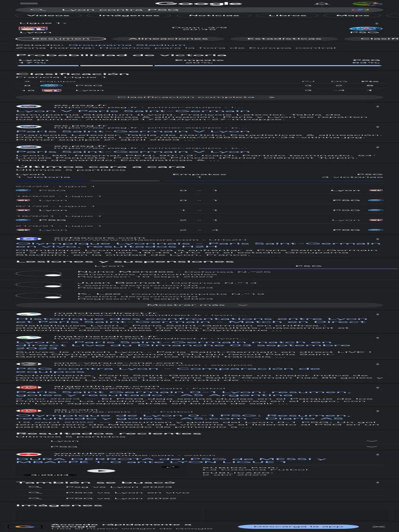Click the win probability bar
The width and height of the screenshot is (399, 532).
coord(199,65)
